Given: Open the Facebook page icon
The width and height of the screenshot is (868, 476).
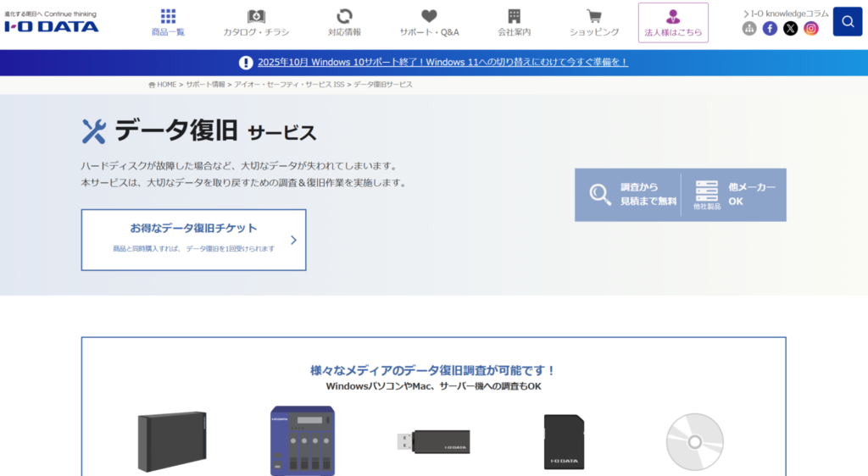Looking at the screenshot, I should tap(770, 28).
